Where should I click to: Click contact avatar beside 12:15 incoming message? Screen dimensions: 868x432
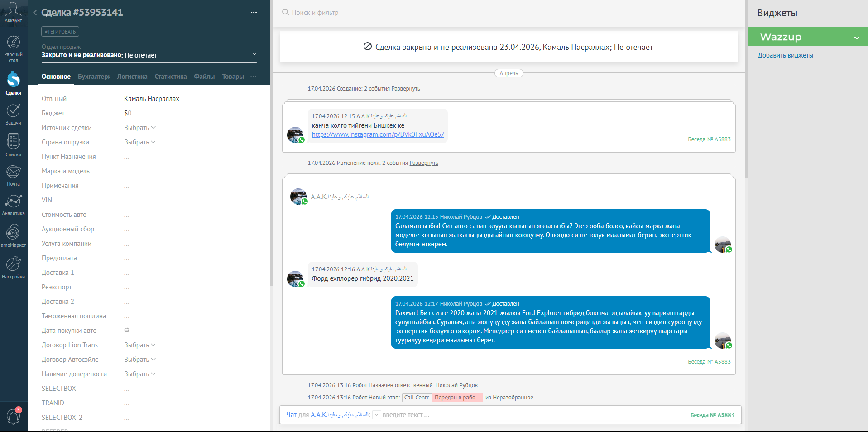pyautogui.click(x=296, y=135)
